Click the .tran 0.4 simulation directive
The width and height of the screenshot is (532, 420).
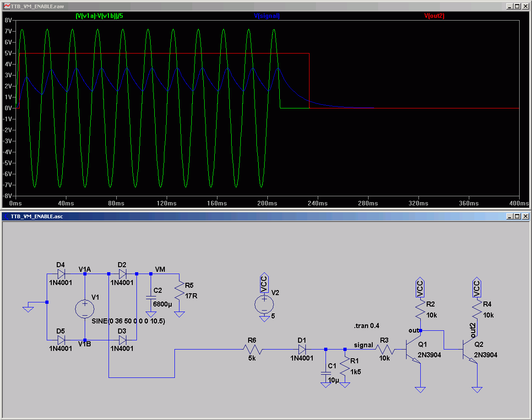(366, 326)
